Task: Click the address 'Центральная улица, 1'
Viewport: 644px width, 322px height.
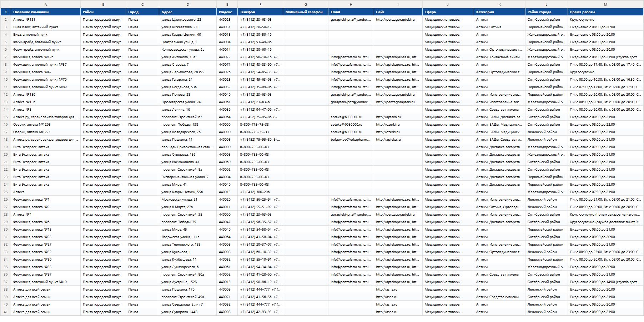Action: coord(188,42)
